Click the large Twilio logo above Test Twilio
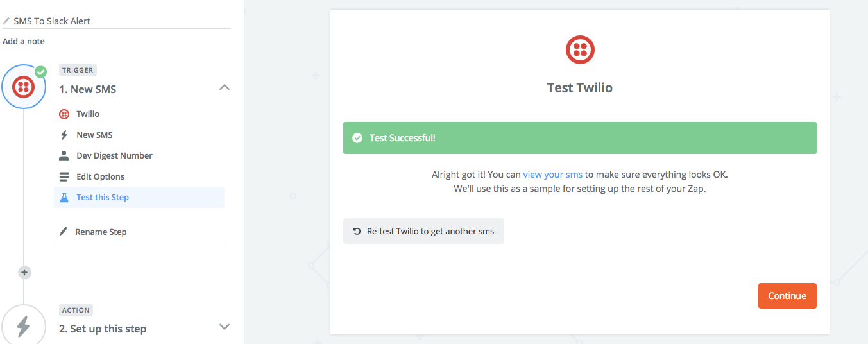This screenshot has height=344, width=868. tap(580, 50)
